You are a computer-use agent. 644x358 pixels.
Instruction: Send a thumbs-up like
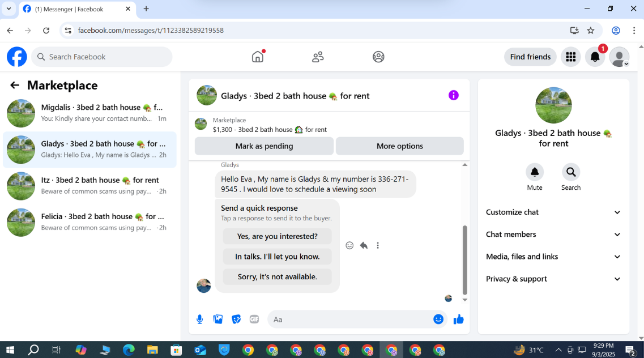(458, 319)
